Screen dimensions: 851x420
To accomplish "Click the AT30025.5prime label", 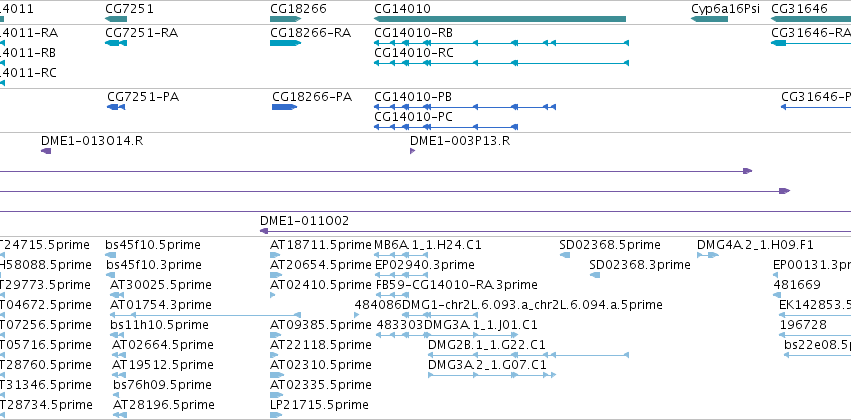I will [x=161, y=285].
